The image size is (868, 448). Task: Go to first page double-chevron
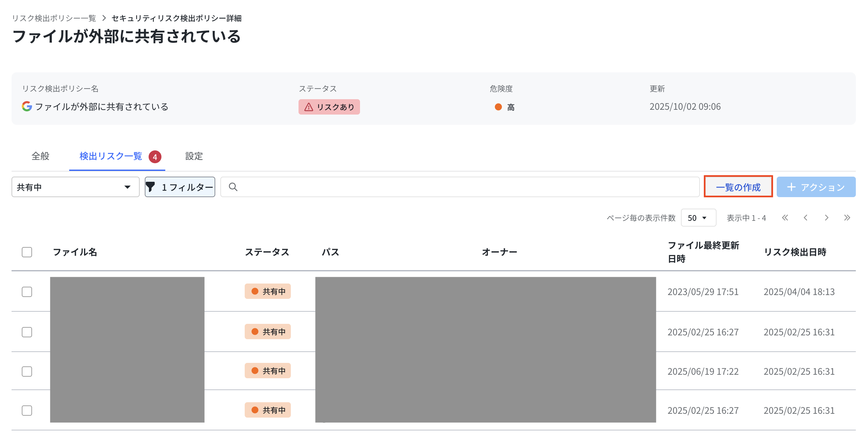point(785,217)
